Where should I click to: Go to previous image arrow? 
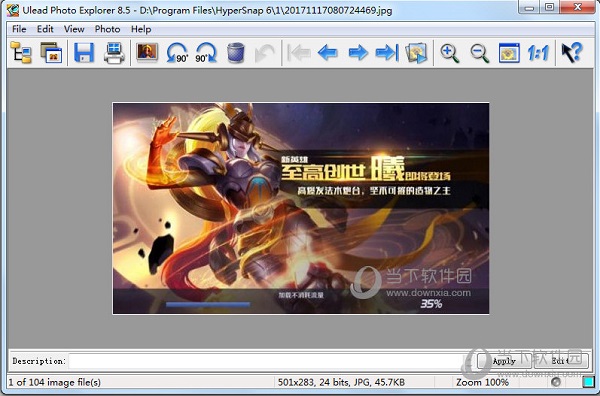328,52
